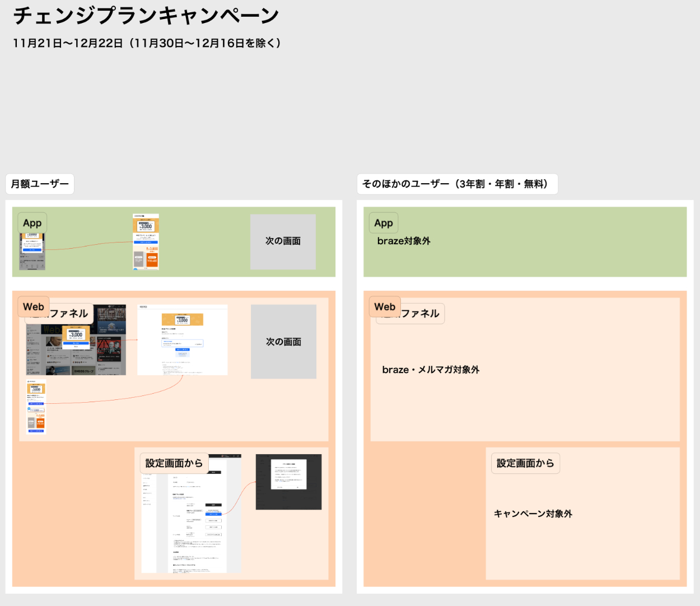The width and height of the screenshot is (700, 606).
Task: Select the チェンジプランキャンペーン title text
Action: [x=146, y=16]
